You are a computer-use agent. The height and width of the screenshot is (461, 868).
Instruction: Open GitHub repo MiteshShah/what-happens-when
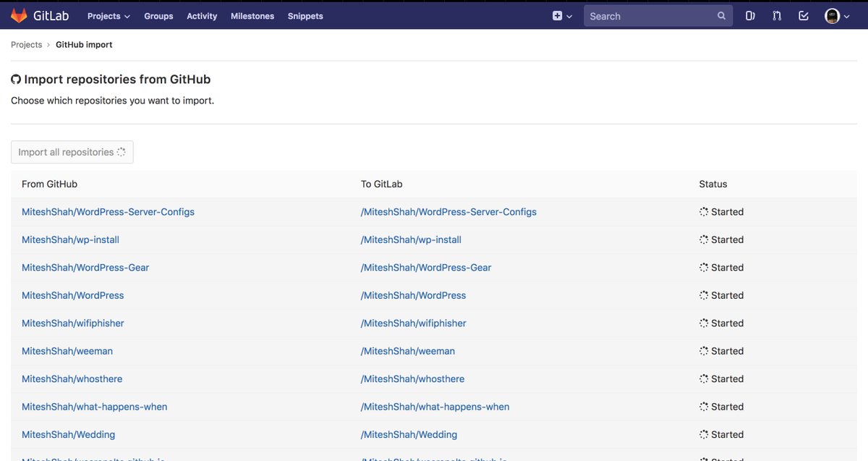pyautogui.click(x=94, y=407)
